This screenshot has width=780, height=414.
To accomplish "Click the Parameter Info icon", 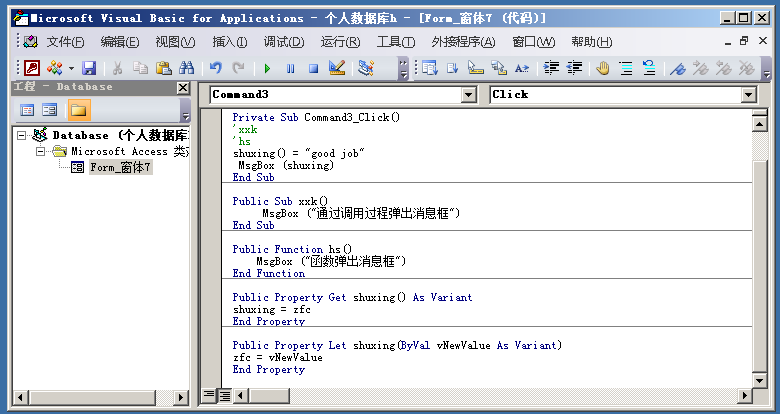I will coord(499,68).
